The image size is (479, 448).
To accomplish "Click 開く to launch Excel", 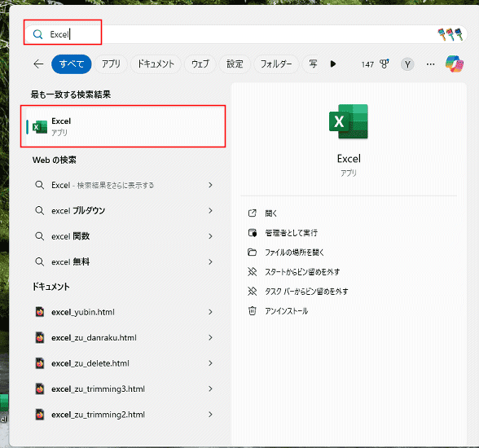I will [271, 213].
